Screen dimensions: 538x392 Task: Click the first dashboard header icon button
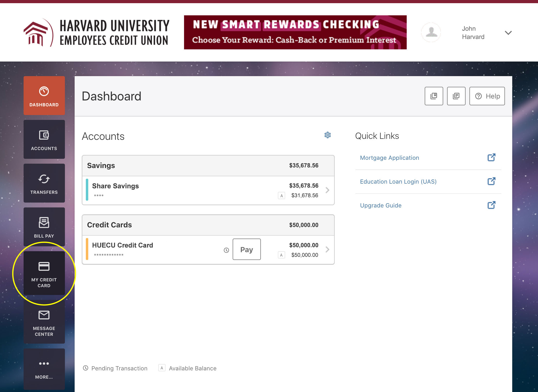(x=434, y=96)
